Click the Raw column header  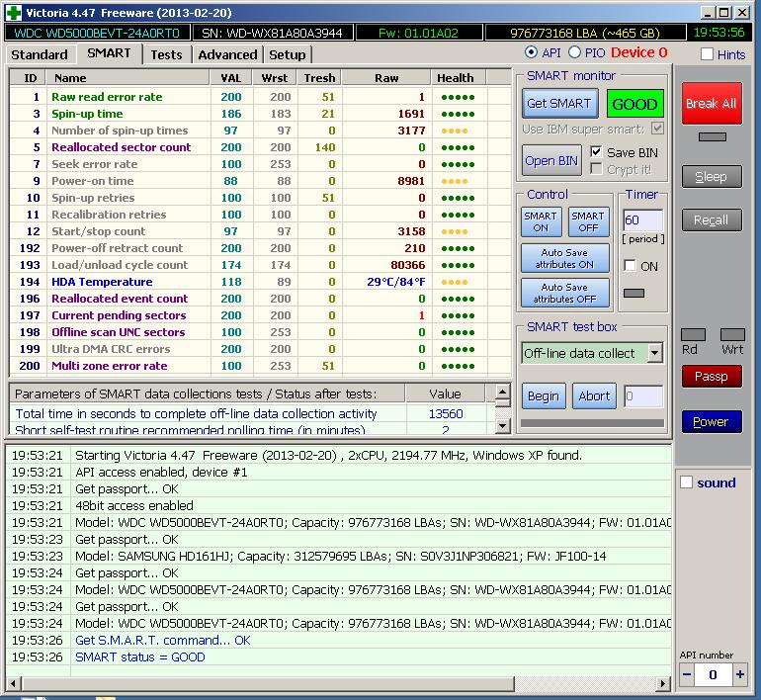[x=386, y=78]
